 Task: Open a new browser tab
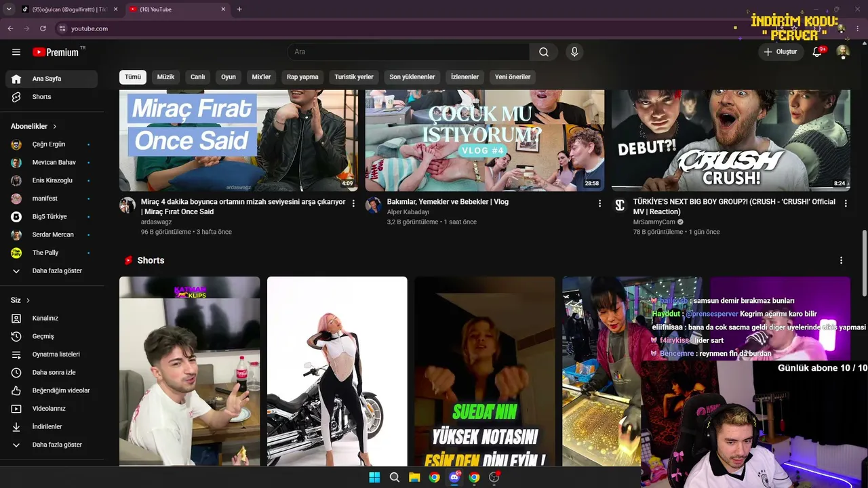coord(239,9)
